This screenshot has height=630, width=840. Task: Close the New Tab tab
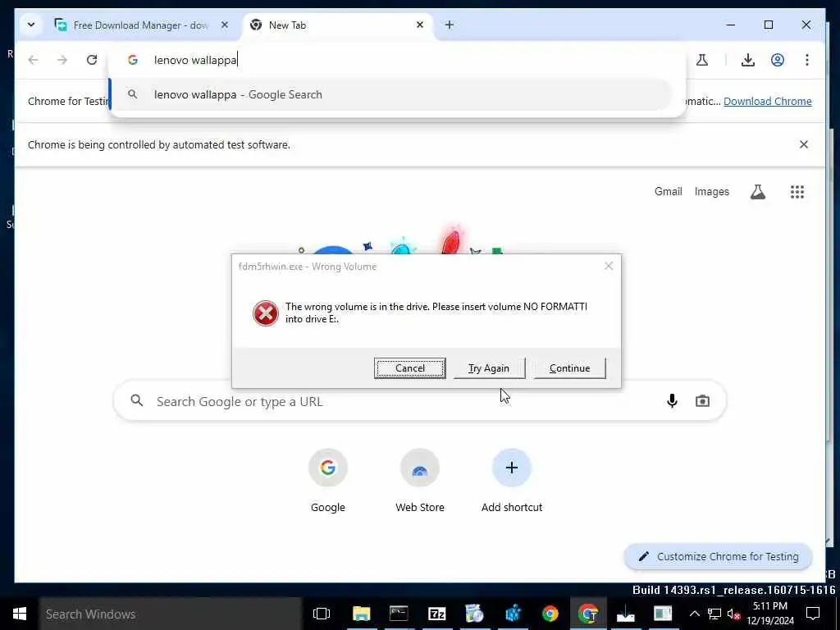[420, 25]
